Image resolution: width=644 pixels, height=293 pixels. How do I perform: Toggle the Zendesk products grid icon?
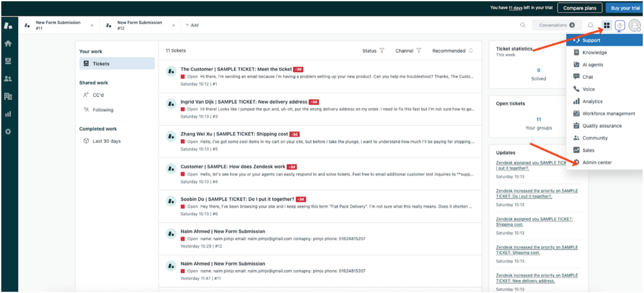[x=607, y=25]
